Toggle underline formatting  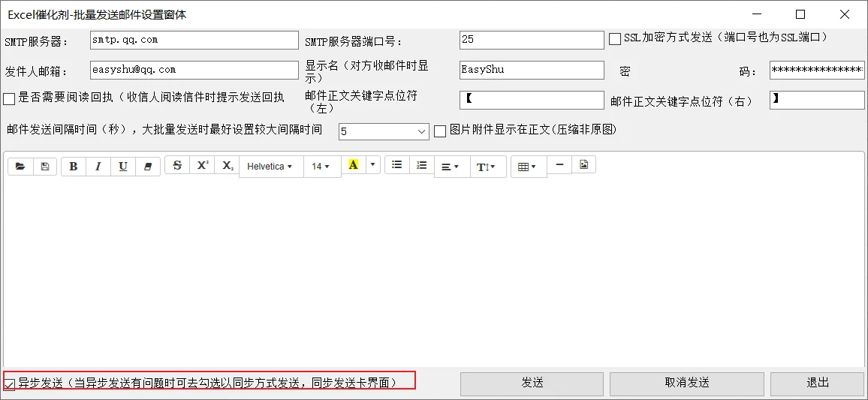pyautogui.click(x=123, y=167)
